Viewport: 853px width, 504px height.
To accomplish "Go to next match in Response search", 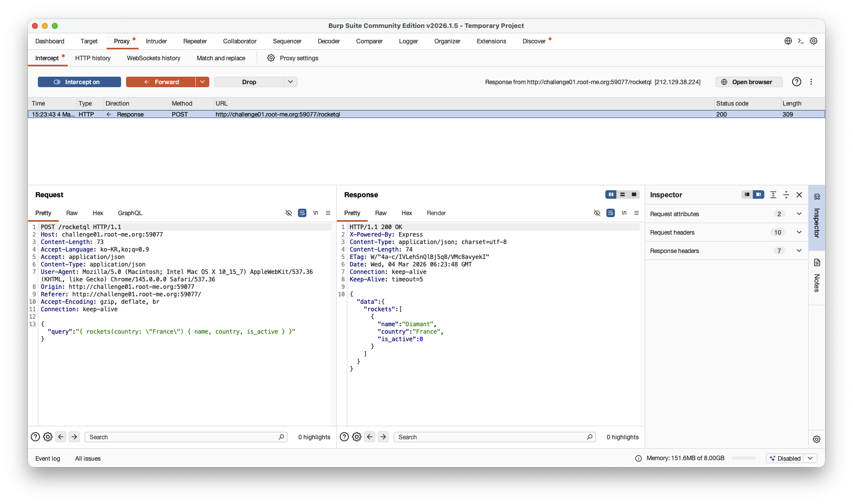I will [383, 437].
